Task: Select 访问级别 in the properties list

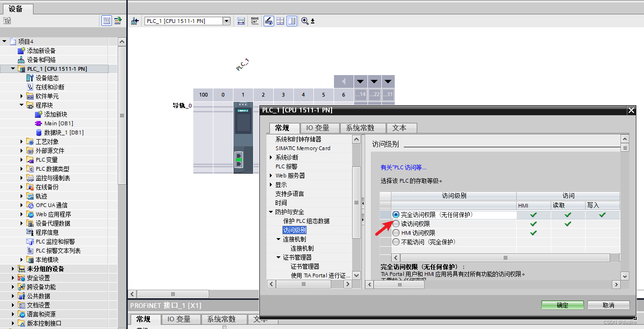Action: click(x=295, y=230)
